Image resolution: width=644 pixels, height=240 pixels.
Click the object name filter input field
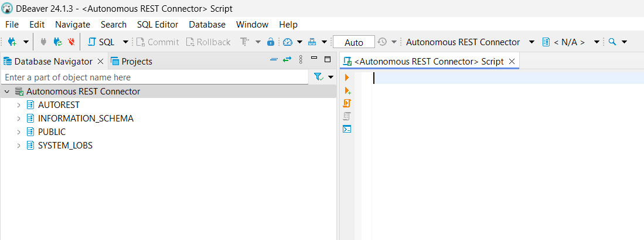click(x=155, y=77)
